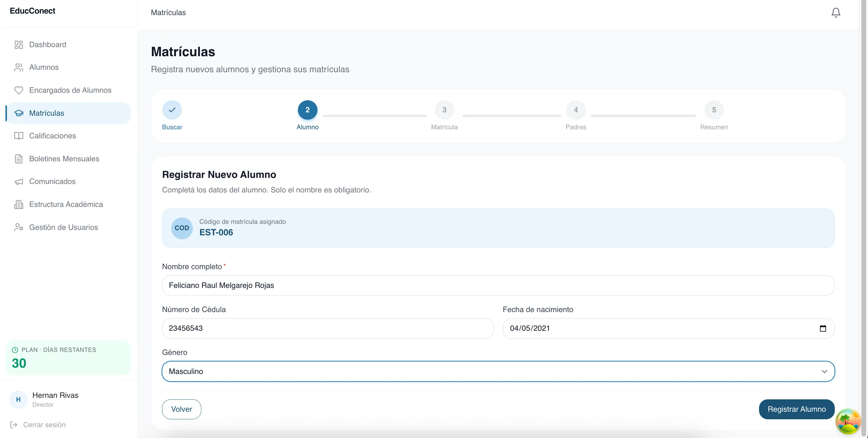Image resolution: width=868 pixels, height=438 pixels.
Task: Click the Calificaciones book icon
Action: coord(18,136)
